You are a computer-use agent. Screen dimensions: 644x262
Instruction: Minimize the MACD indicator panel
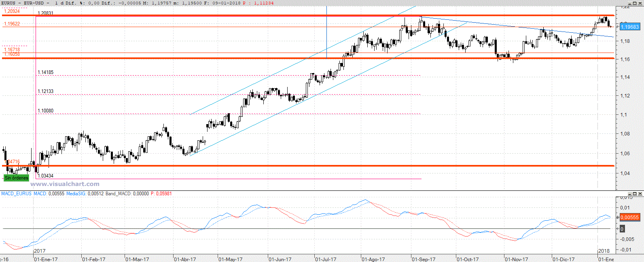[631, 194]
